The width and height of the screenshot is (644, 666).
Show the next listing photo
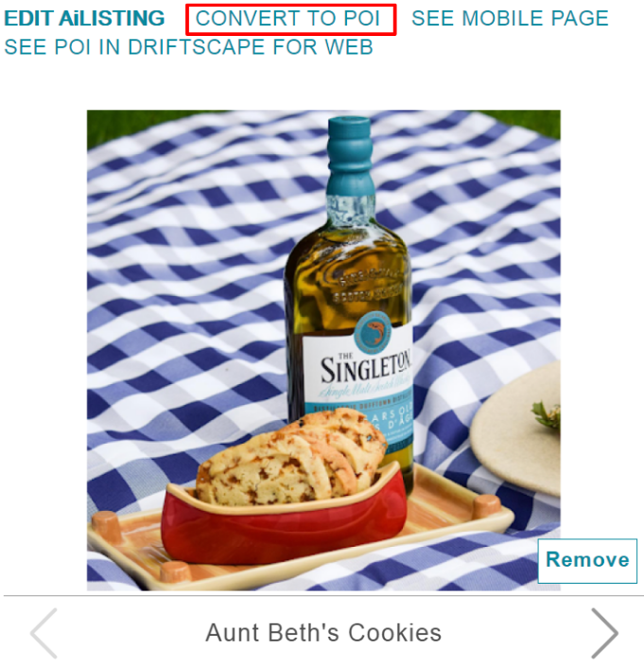point(604,633)
